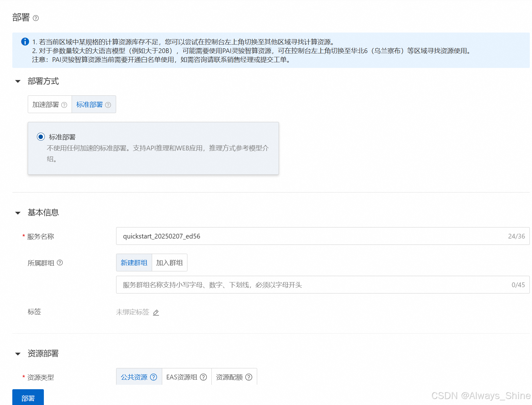Viewport: 532px width, 405px height.
Task: Click the 服务名称 label
Action: (41, 237)
